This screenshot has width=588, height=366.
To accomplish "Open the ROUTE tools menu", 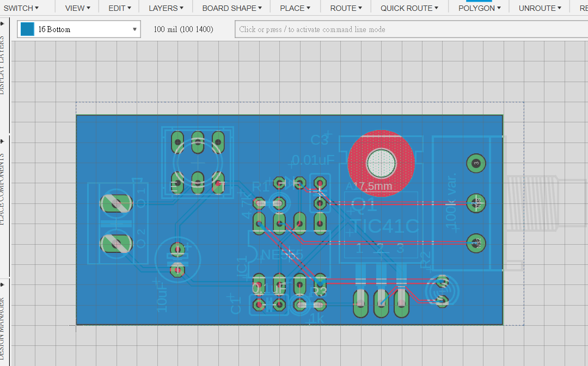I will pyautogui.click(x=346, y=8).
